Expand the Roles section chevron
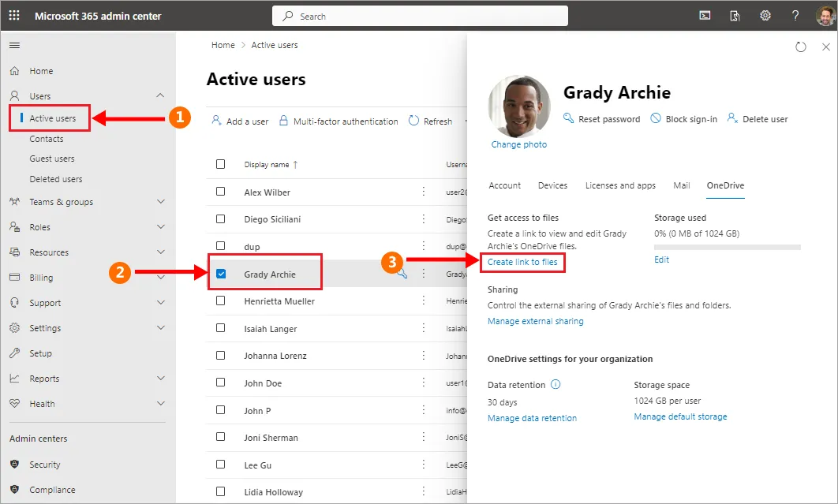The image size is (838, 504). 160,226
